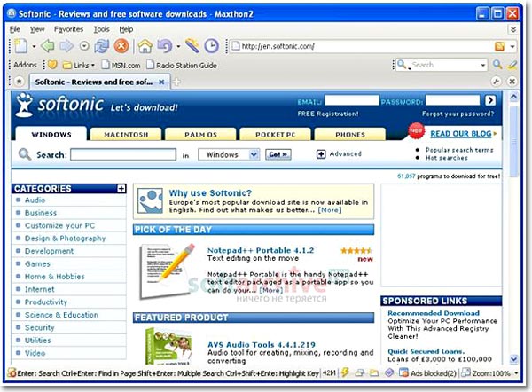Viewport: 532px width, 392px height.
Task: Open the History clock icon
Action: [211, 46]
